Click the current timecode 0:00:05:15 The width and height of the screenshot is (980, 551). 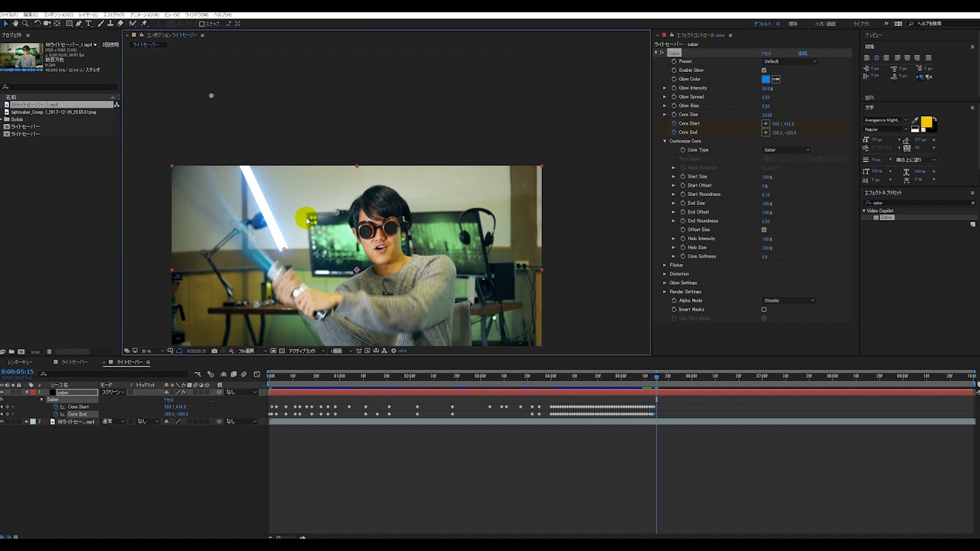pyautogui.click(x=17, y=372)
